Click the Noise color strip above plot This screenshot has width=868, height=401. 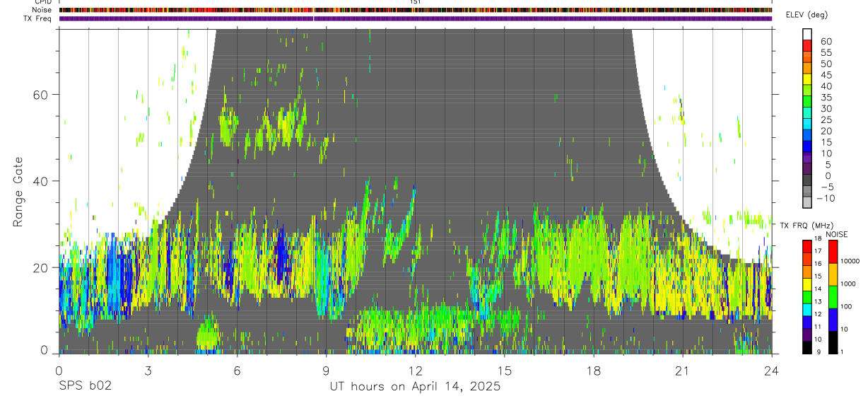[416, 10]
